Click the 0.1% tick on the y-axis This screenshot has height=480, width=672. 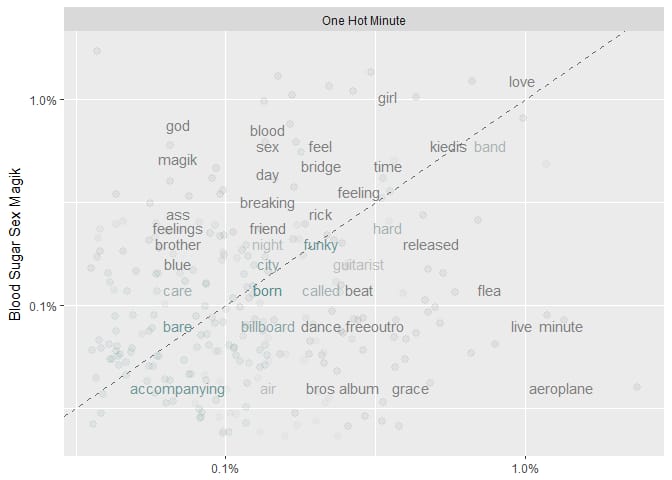pyautogui.click(x=43, y=306)
